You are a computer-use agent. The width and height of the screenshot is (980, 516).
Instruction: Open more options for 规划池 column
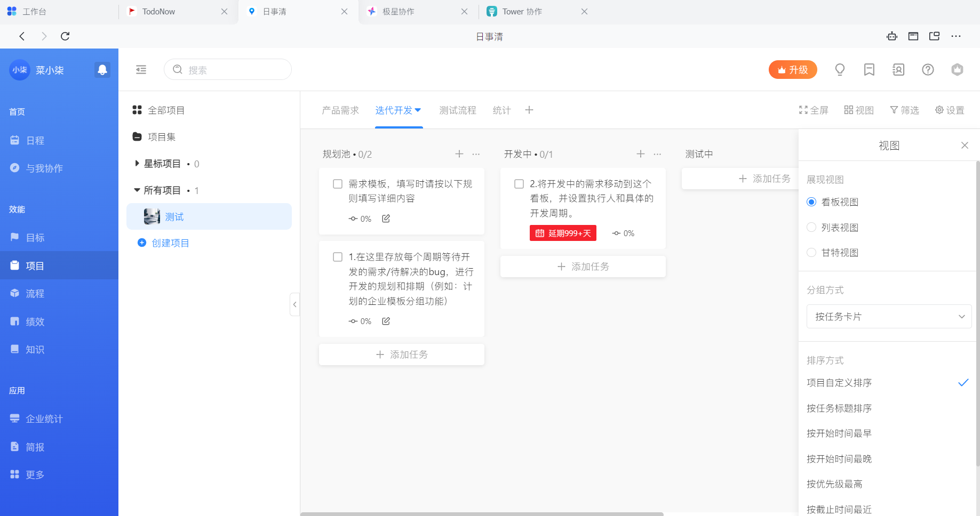[x=476, y=154]
